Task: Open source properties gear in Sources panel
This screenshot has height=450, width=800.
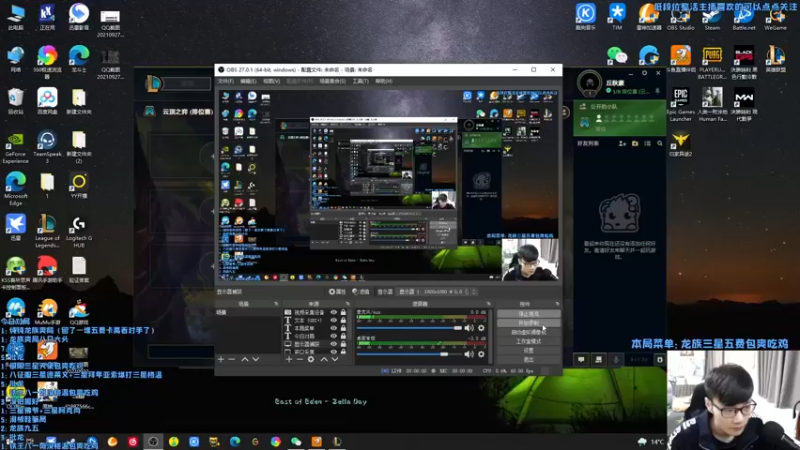Action: 311,360
